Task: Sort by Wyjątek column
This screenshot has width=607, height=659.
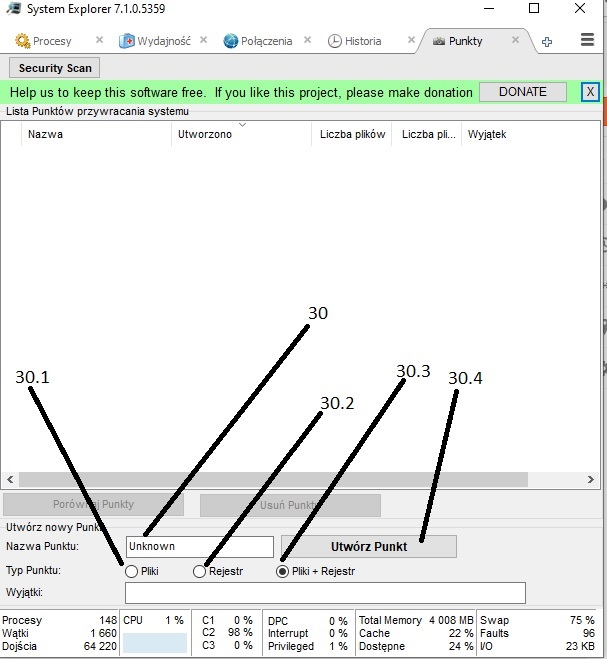Action: [x=487, y=134]
